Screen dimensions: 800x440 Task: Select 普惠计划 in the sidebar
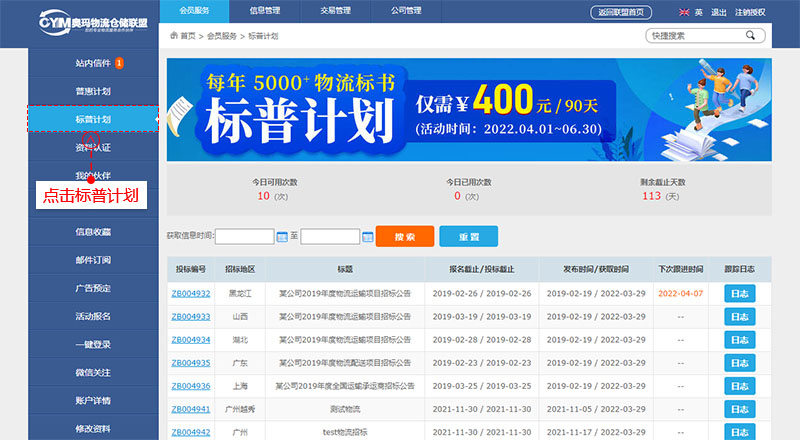click(93, 91)
